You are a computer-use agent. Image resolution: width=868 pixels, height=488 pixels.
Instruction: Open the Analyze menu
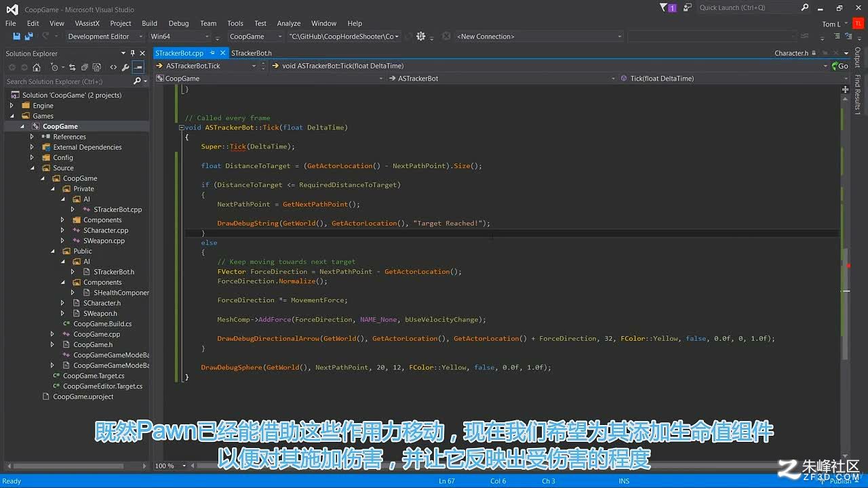289,23
